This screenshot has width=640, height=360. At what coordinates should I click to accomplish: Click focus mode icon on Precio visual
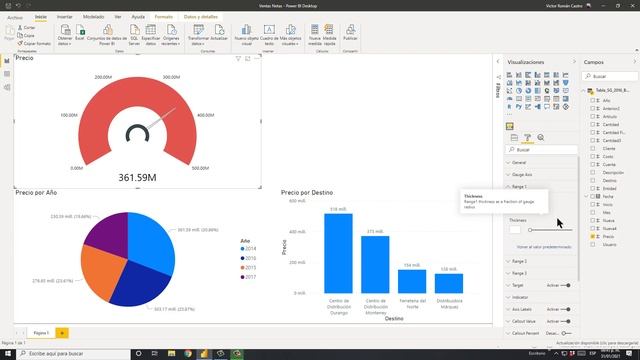pos(247,59)
